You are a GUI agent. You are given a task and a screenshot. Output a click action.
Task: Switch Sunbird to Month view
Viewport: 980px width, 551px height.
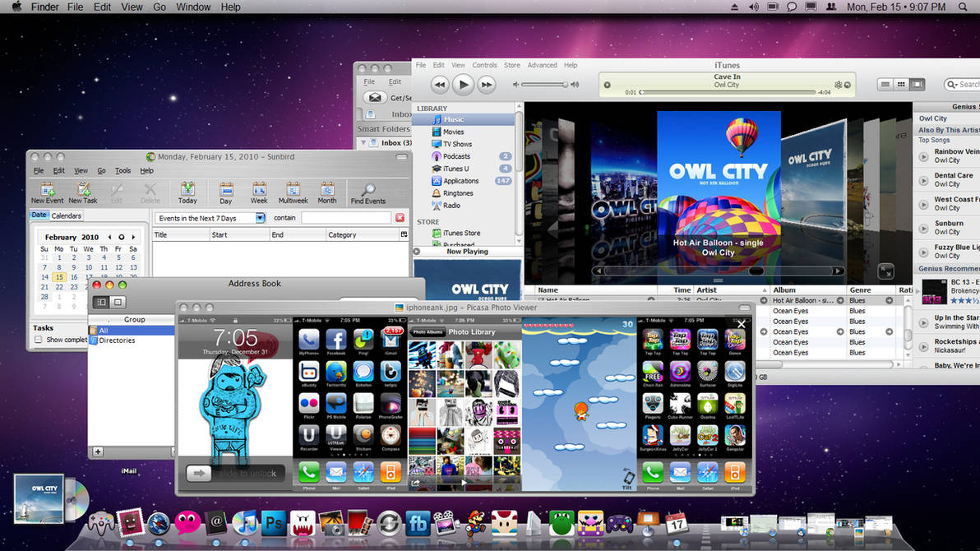(327, 192)
